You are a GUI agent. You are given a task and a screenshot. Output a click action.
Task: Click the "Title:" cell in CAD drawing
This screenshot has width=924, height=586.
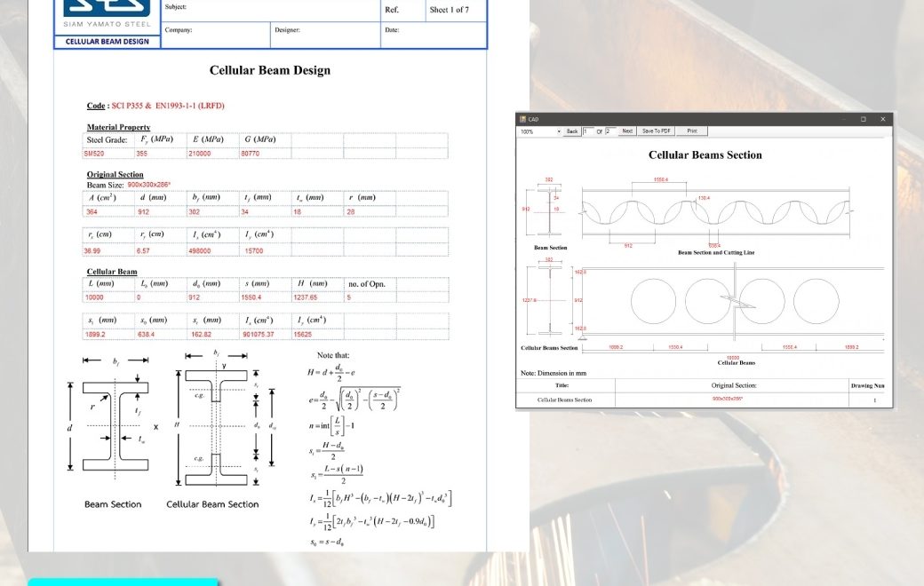[562, 385]
